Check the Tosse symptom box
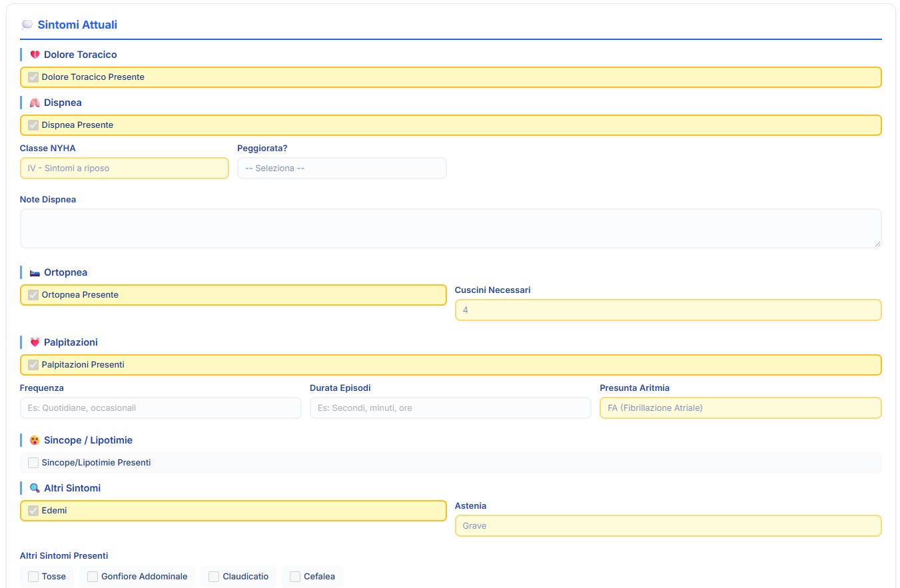 click(x=33, y=577)
